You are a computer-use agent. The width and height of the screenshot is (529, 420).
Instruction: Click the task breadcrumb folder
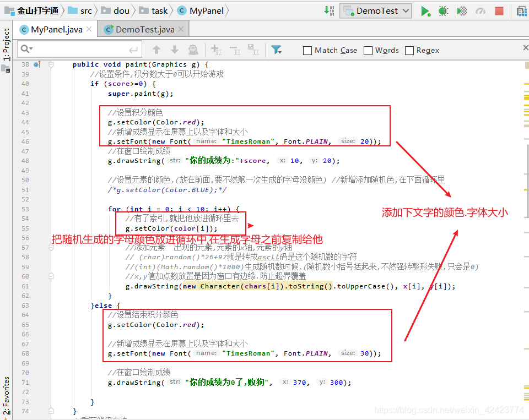click(154, 11)
